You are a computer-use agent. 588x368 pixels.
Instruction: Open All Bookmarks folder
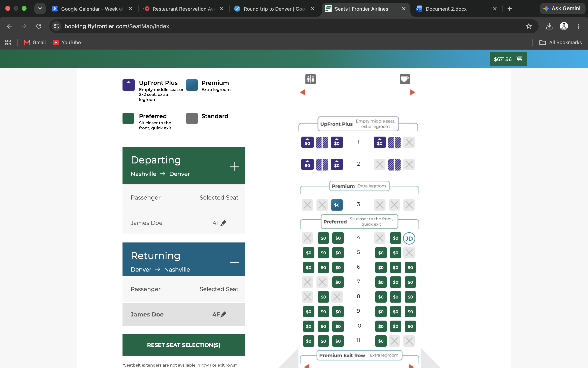coord(561,42)
